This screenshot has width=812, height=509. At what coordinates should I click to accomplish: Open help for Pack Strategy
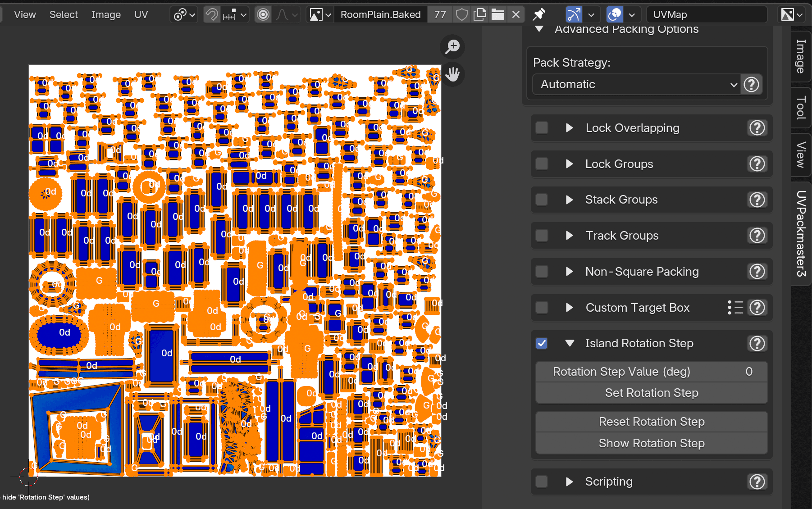[751, 84]
